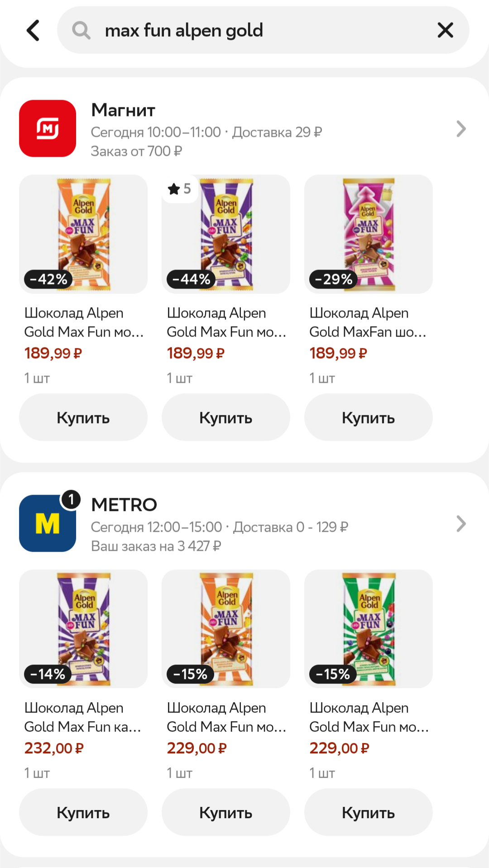
Task: Buy the middle METRO chocolate at -15%
Action: tap(226, 812)
